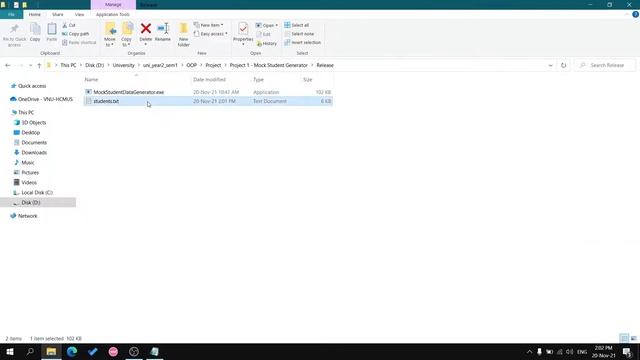Go up one folder level
The height and width of the screenshot is (360, 640).
point(39,65)
